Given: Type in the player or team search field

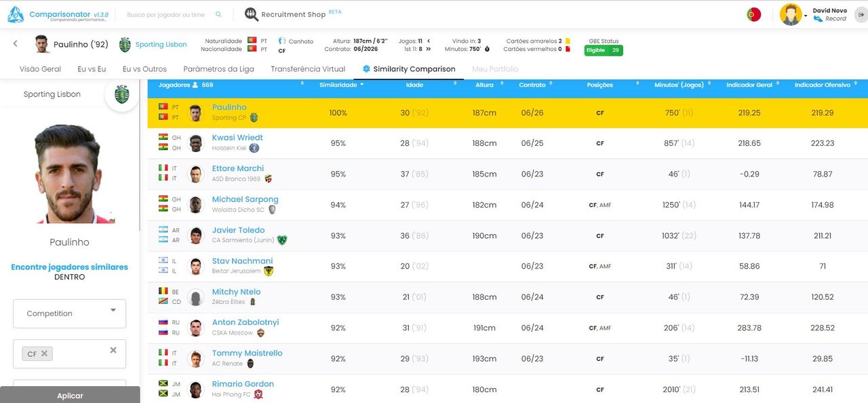Looking at the screenshot, I should coord(166,14).
